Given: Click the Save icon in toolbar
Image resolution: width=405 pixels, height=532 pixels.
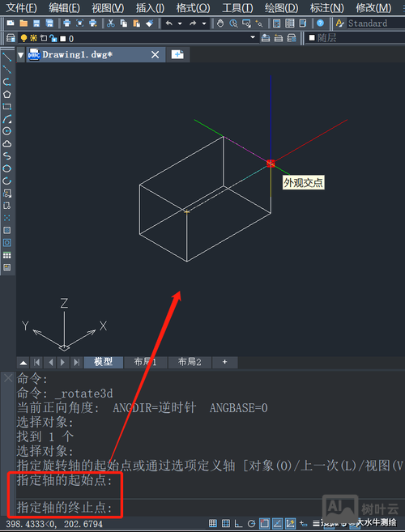Looking at the screenshot, I should click(x=36, y=23).
